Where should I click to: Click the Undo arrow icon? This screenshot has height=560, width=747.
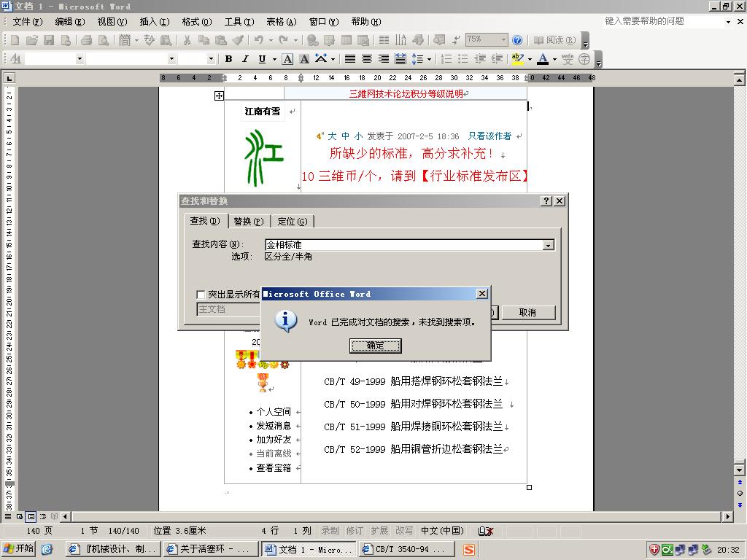tap(259, 41)
